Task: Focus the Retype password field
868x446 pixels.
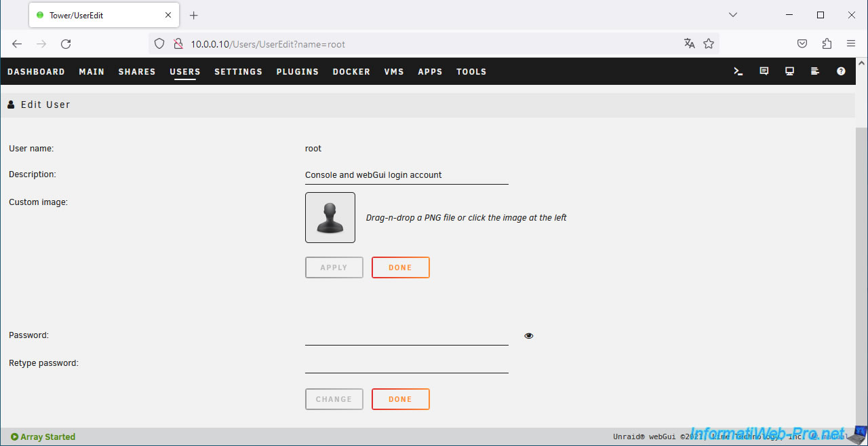Action: coord(406,364)
